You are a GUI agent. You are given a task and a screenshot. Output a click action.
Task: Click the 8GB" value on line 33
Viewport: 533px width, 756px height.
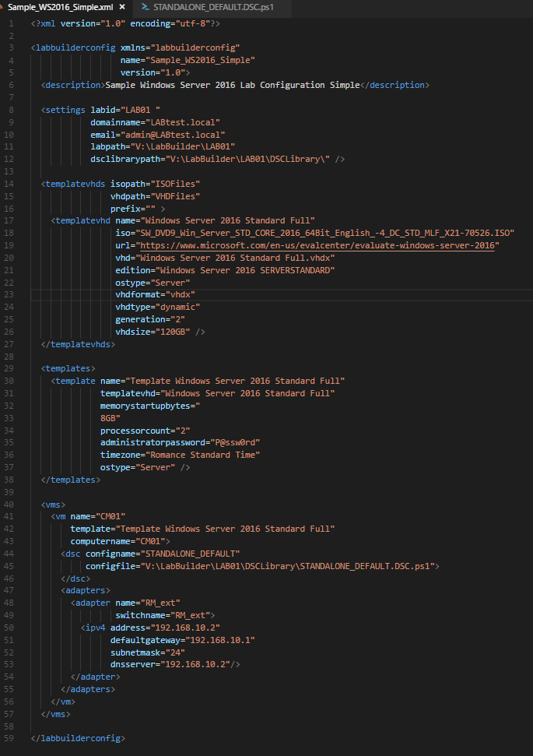(110, 419)
